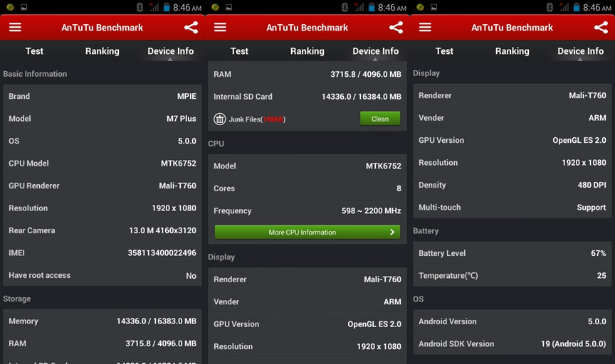Tap Bluetooth status icon in right screen
This screenshot has width=615, height=364.
[550, 7]
